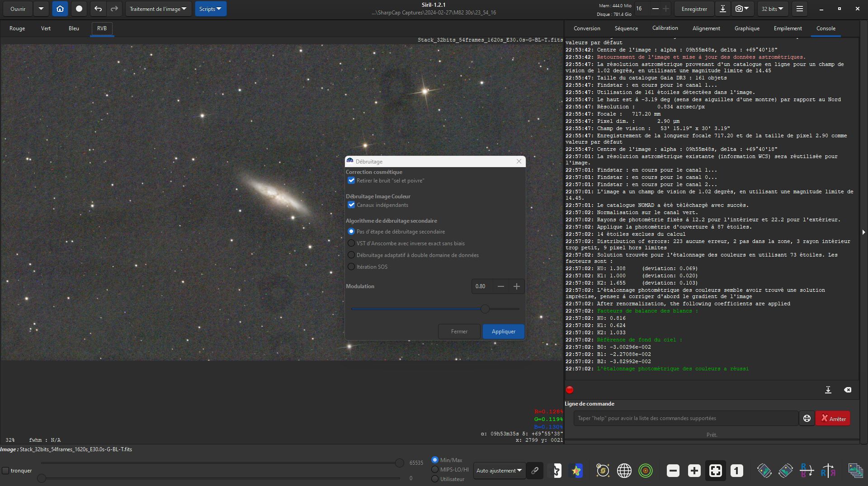Switch to the Empilement tab
Viewport: 868px width, 486px height.
[x=788, y=28]
